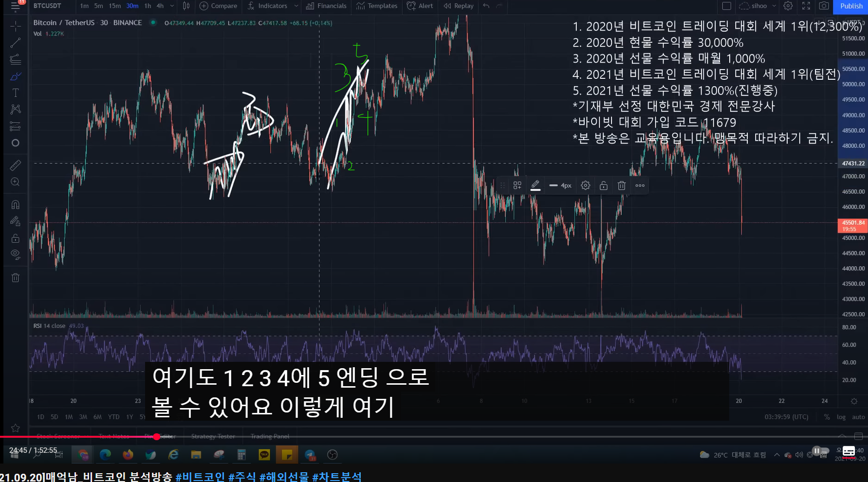
Task: Click the Publish button
Action: (851, 6)
